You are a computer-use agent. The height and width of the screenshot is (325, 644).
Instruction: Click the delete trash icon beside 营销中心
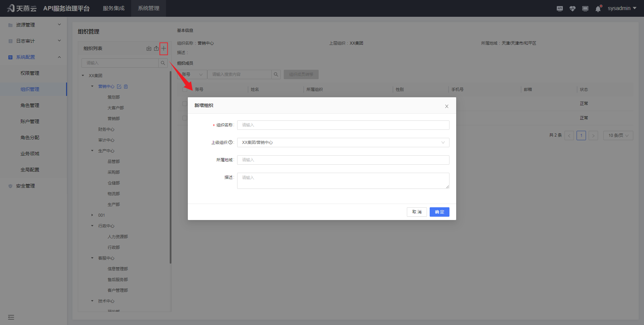click(x=126, y=87)
